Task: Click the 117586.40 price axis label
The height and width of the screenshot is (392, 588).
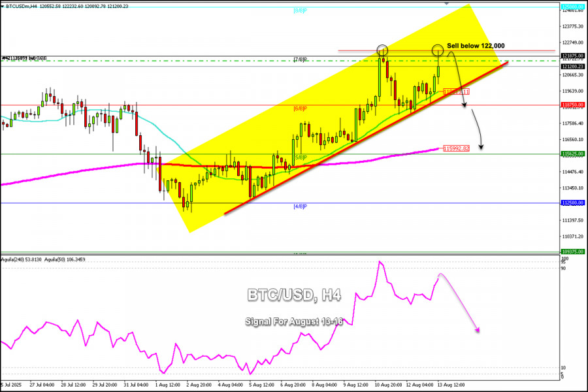Action: pos(572,123)
